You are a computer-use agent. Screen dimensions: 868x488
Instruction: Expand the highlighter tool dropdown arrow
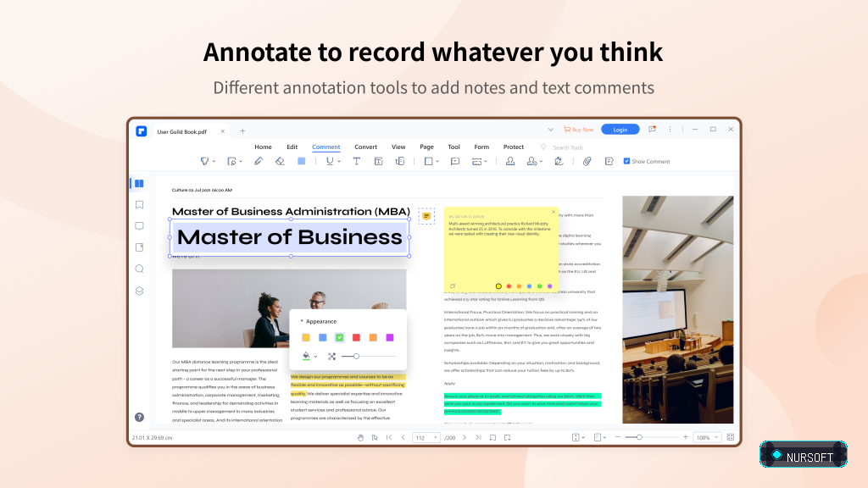(x=214, y=162)
